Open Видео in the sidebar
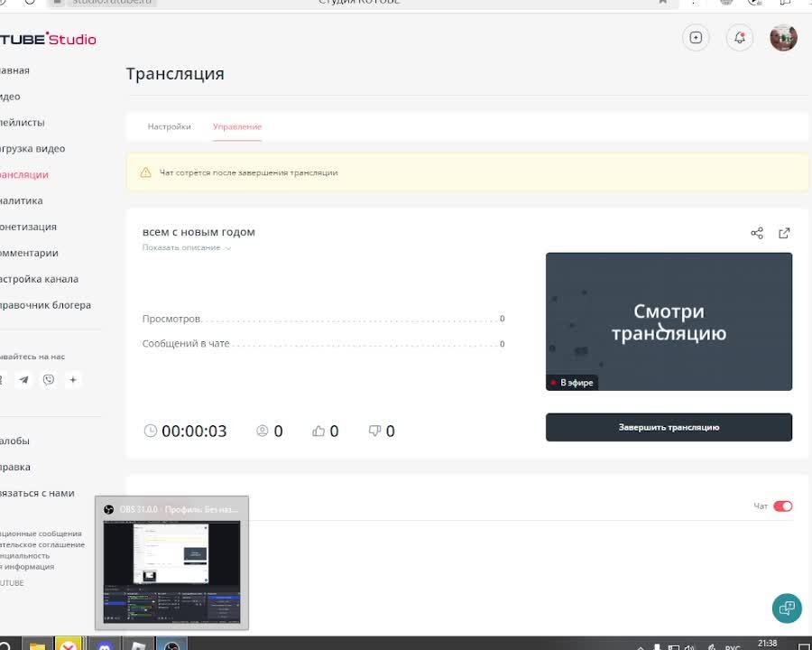The width and height of the screenshot is (812, 650). tap(10, 97)
